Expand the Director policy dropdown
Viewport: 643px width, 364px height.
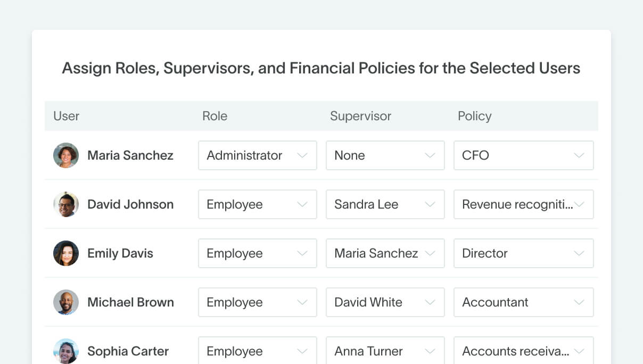pyautogui.click(x=523, y=253)
